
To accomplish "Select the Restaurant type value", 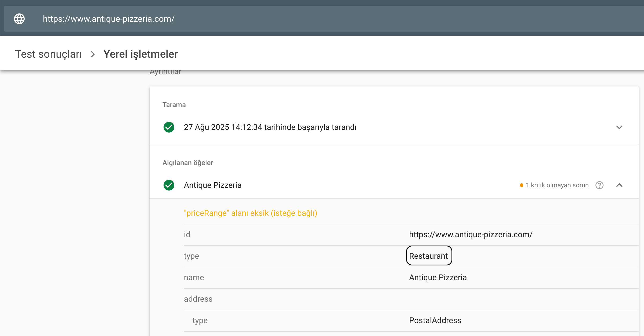I will coord(429,256).
